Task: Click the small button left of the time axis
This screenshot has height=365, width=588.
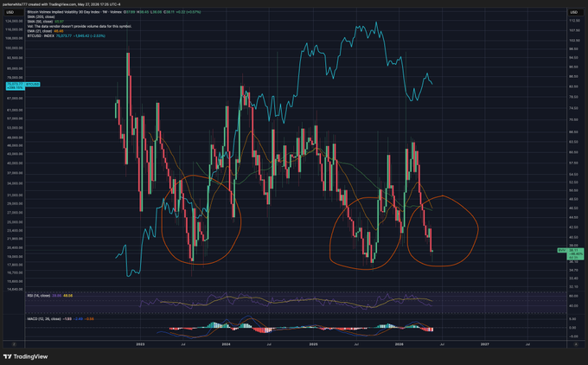Action: [14, 344]
